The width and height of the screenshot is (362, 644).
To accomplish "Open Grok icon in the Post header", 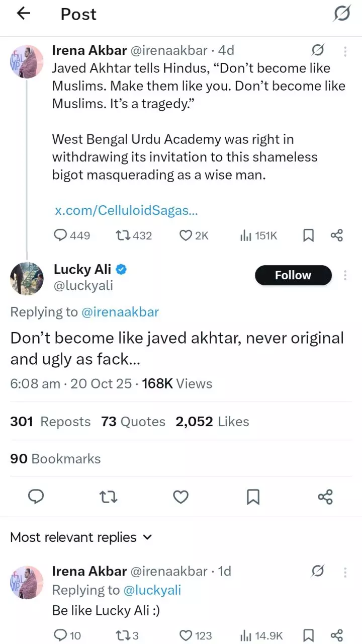I will (342, 14).
